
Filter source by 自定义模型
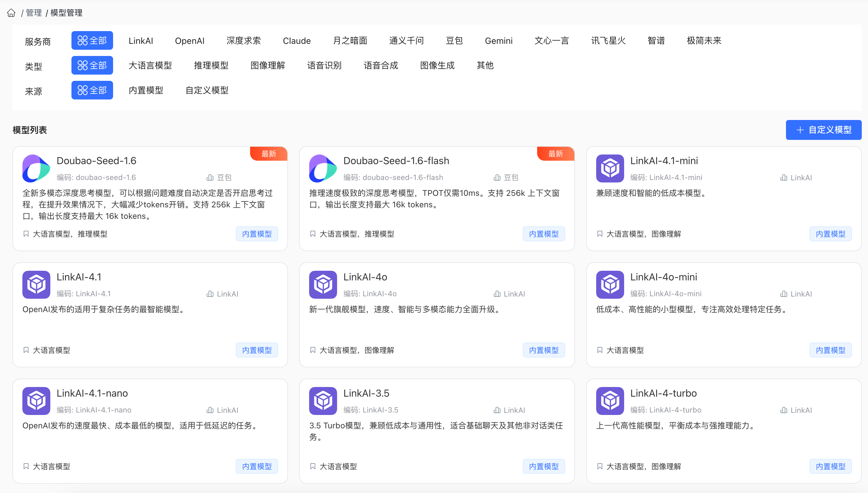[207, 90]
